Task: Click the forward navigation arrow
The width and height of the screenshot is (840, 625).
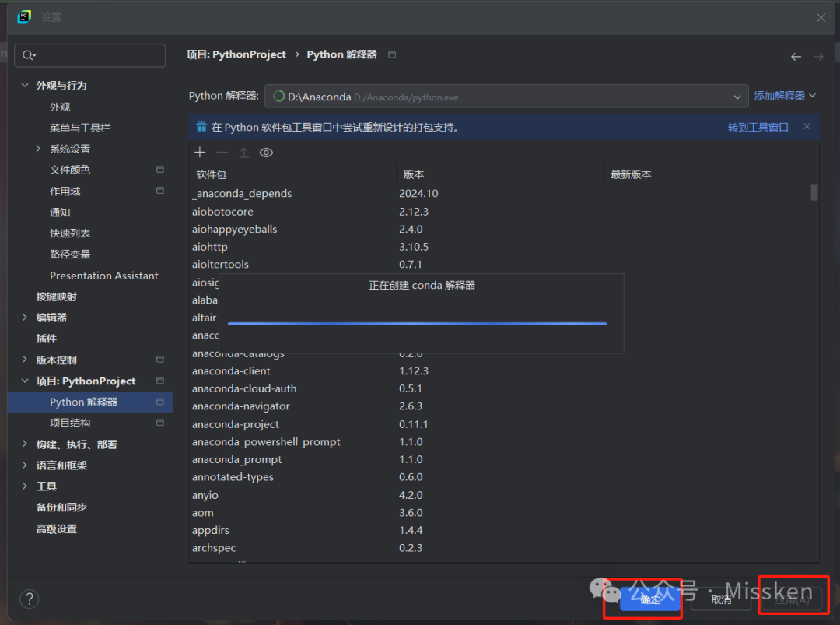Action: (x=818, y=56)
